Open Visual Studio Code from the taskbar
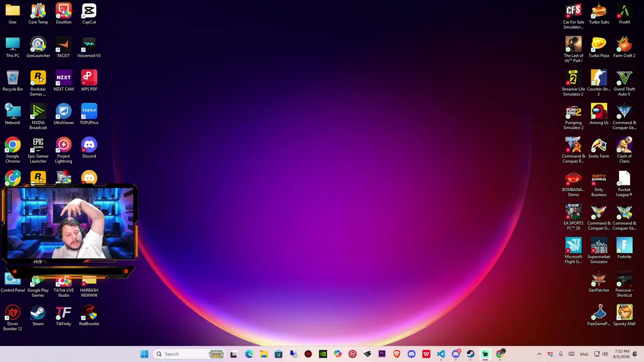The image size is (644, 362). pyautogui.click(x=441, y=354)
